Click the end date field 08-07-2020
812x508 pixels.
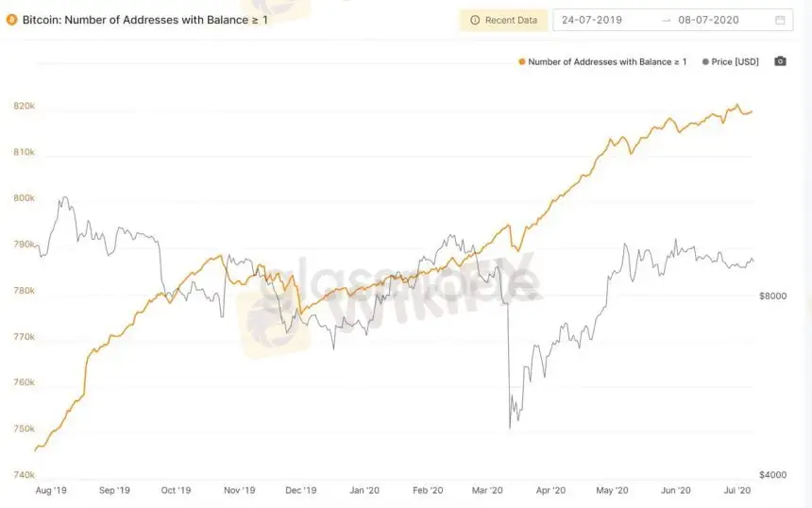(x=708, y=20)
